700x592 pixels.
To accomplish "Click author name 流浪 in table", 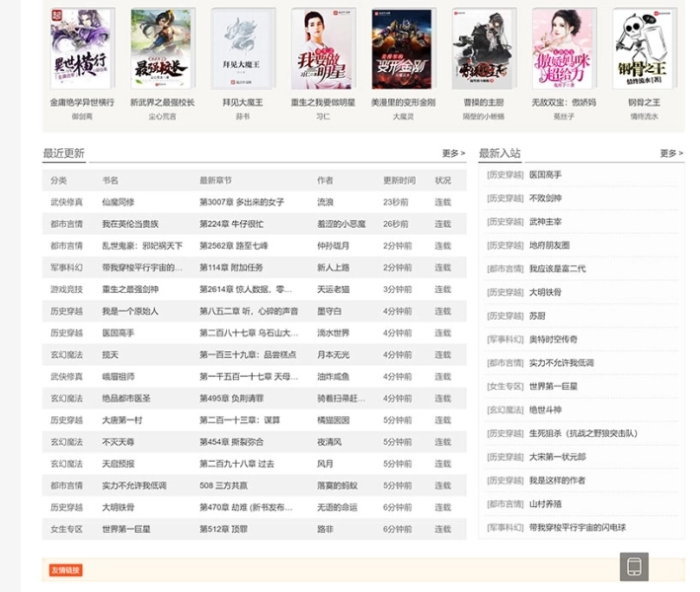I will [x=326, y=202].
